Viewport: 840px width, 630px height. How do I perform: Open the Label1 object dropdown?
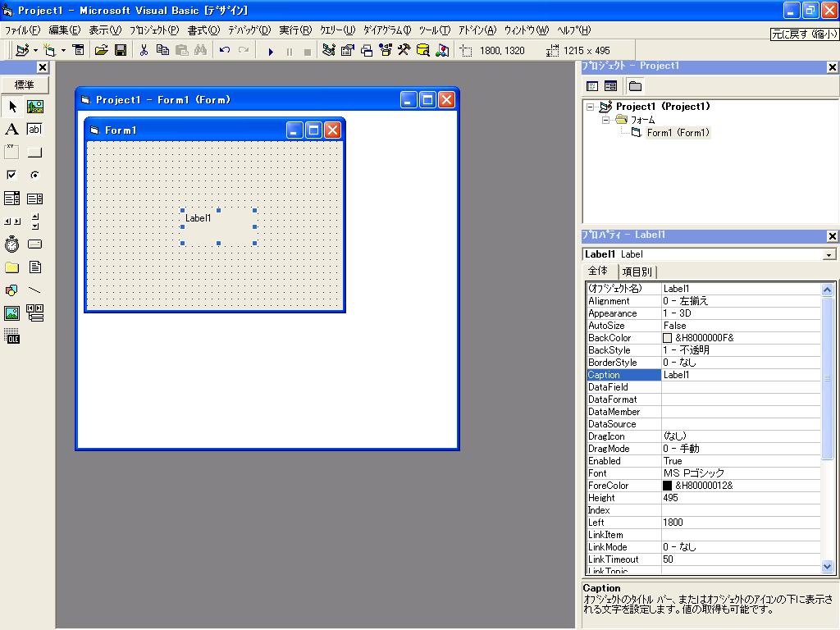click(829, 254)
